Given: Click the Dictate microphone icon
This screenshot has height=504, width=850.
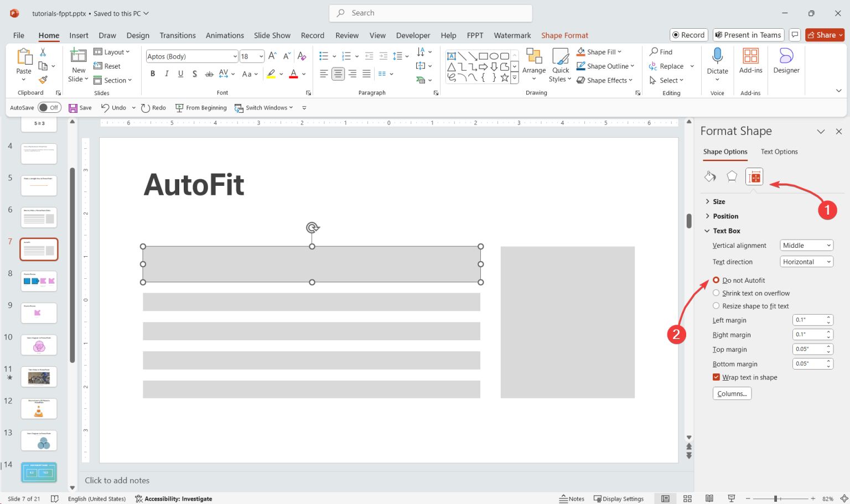Looking at the screenshot, I should click(717, 56).
